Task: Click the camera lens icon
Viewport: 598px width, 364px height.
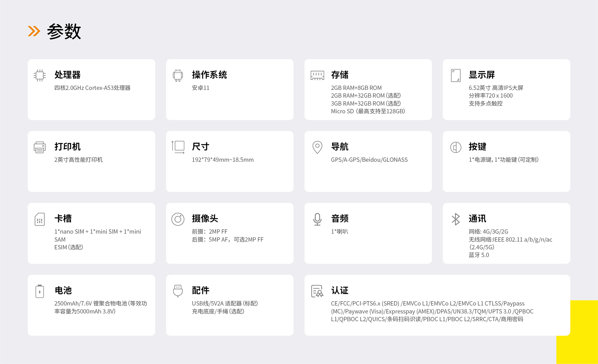Action: (178, 219)
